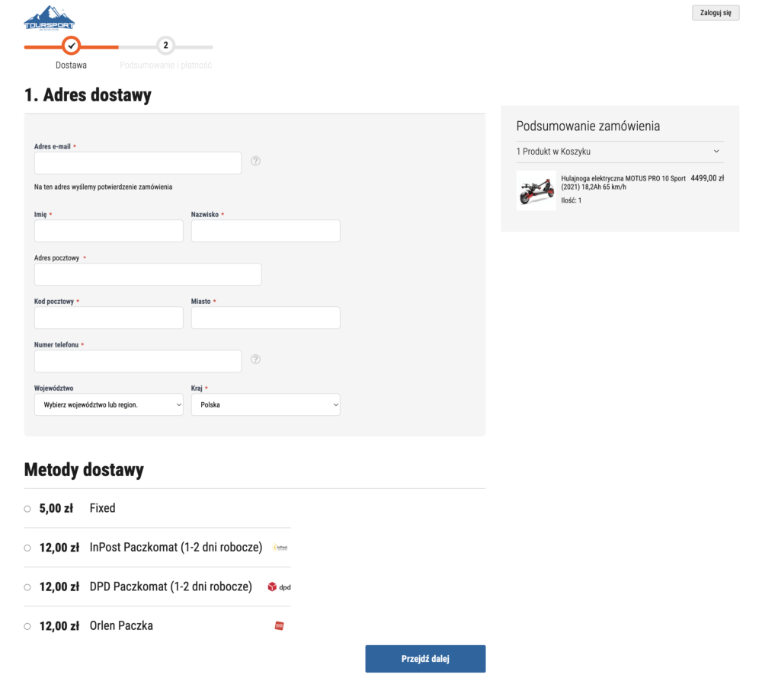Viewport: 762px width, 700px height.
Task: Click the help icon beside email field
Action: point(256,161)
